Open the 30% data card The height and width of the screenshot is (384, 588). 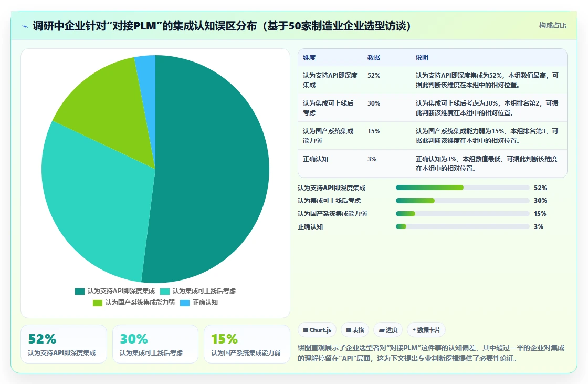[x=155, y=344]
